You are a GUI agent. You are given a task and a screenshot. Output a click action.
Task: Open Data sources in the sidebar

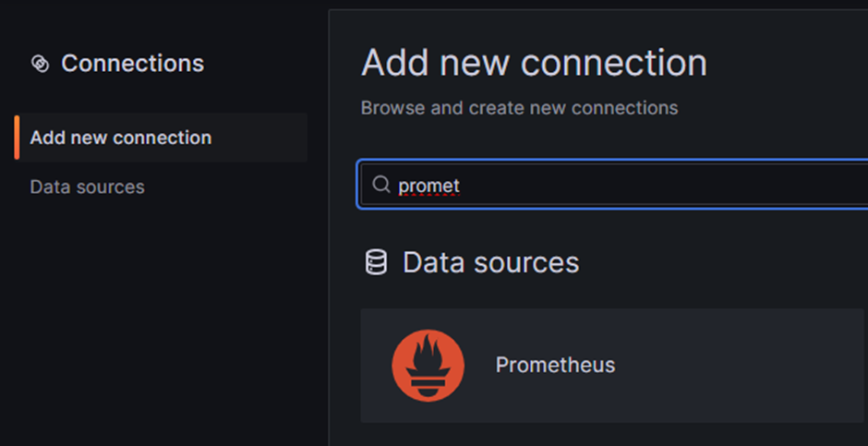point(88,187)
